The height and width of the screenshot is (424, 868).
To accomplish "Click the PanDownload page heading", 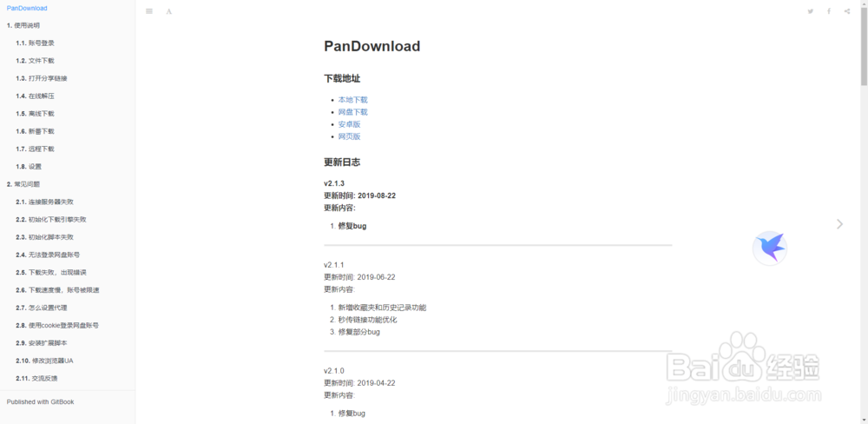I will tap(372, 46).
